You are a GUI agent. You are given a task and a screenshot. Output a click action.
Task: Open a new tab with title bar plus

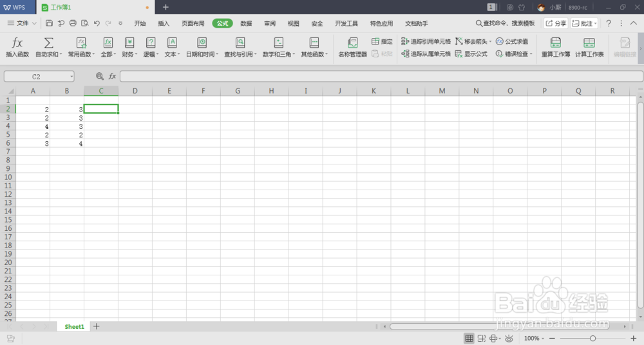tap(166, 7)
